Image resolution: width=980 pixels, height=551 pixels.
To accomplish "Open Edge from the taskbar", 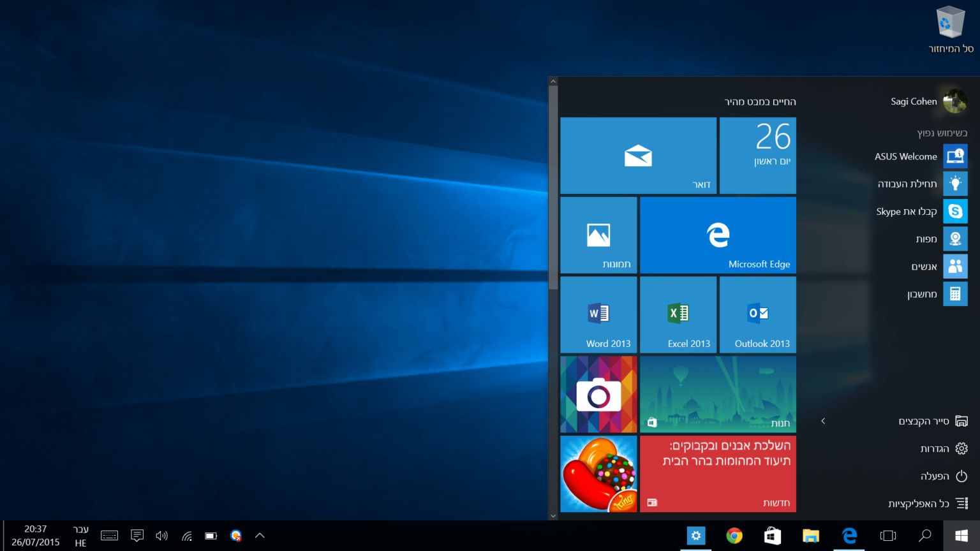I will [x=849, y=536].
